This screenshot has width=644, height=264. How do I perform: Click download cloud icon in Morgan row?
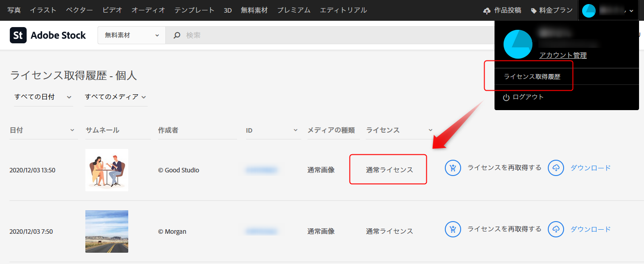(x=556, y=229)
